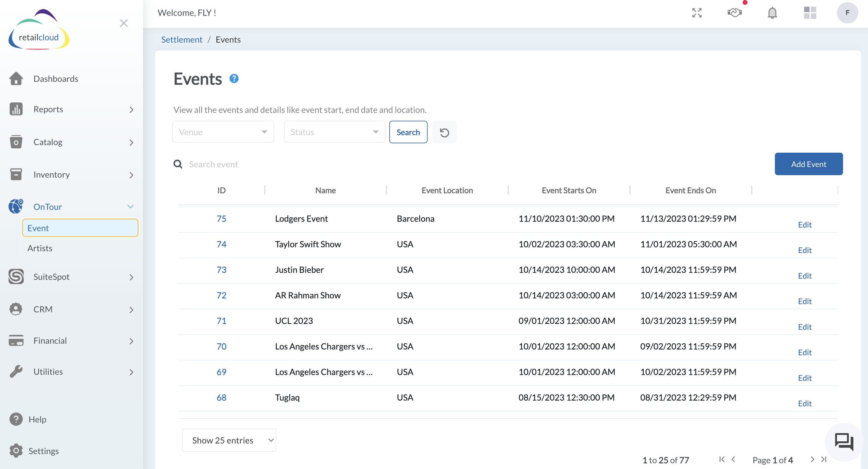Expand the Financial menu chevron
This screenshot has height=469, width=868.
(131, 341)
